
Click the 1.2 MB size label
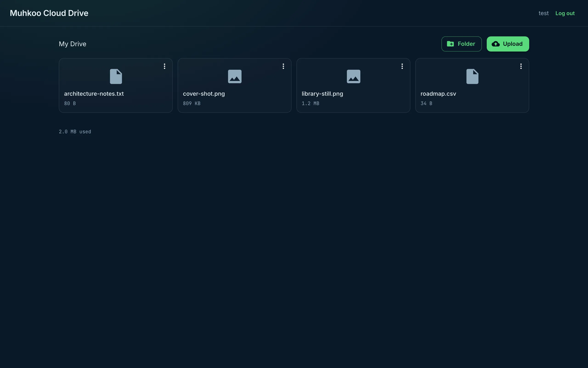point(310,103)
